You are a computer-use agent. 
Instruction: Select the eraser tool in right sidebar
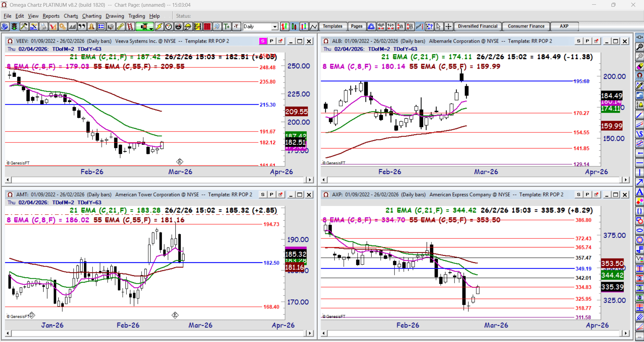click(640, 66)
